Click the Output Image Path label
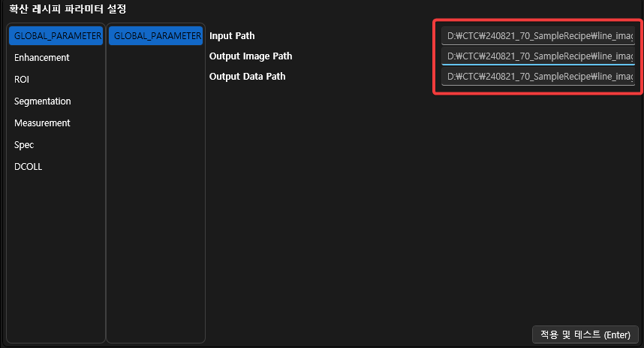644x348 pixels. [x=251, y=56]
